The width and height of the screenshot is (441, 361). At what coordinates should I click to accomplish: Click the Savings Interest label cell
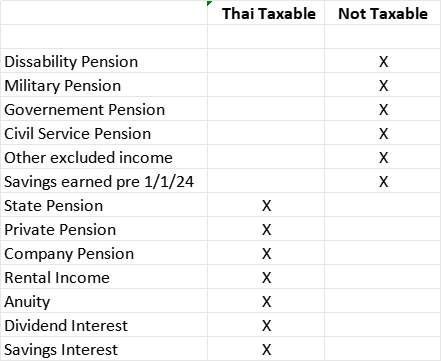pyautogui.click(x=104, y=349)
